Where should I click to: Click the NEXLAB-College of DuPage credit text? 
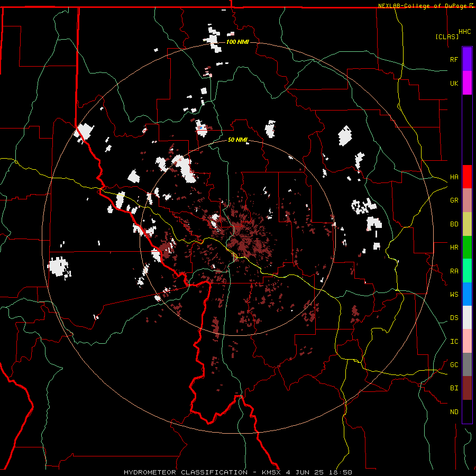coord(422,6)
